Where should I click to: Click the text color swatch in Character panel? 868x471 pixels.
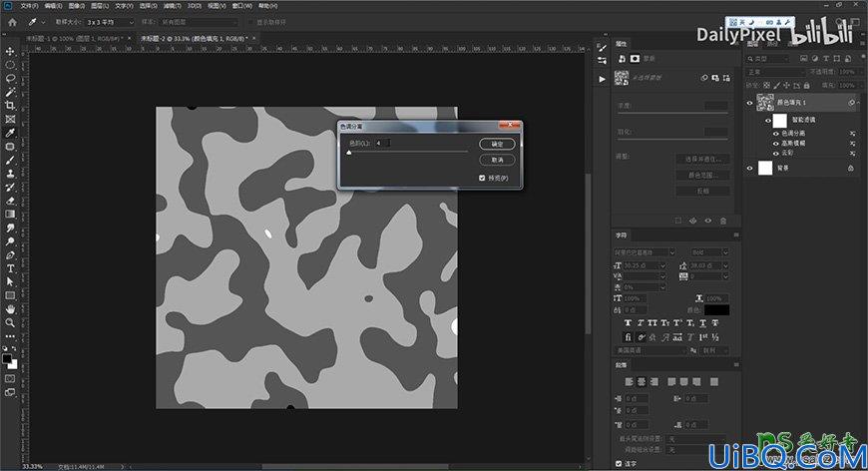point(717,310)
